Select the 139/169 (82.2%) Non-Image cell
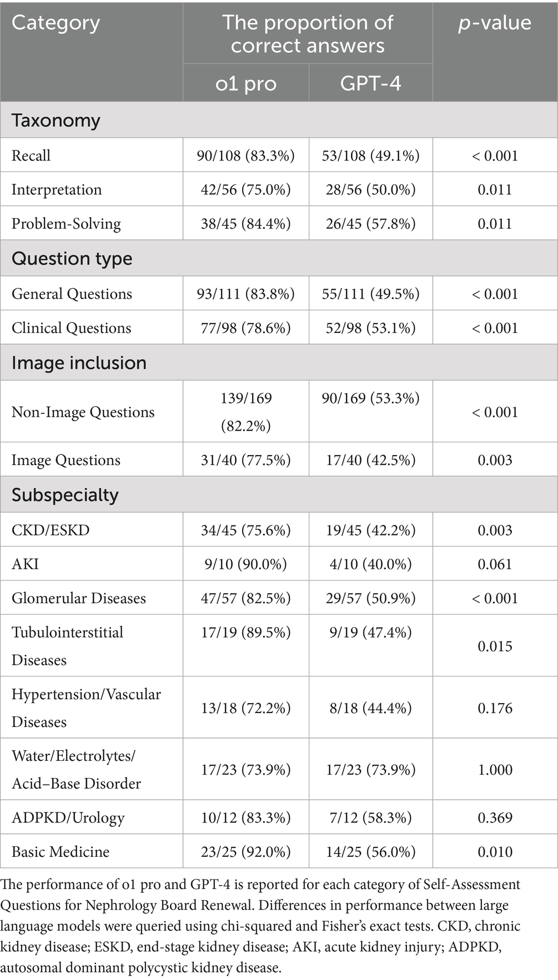This screenshot has width=558, height=980. pyautogui.click(x=246, y=412)
